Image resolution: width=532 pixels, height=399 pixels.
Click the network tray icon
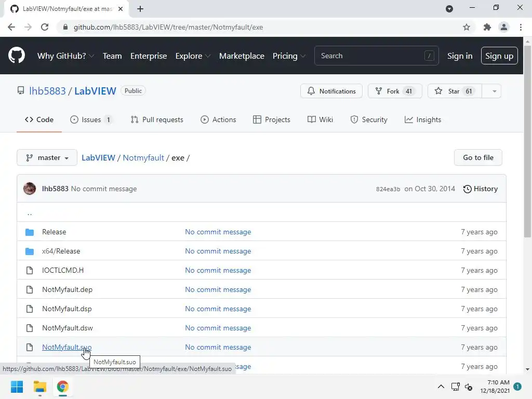(x=455, y=387)
